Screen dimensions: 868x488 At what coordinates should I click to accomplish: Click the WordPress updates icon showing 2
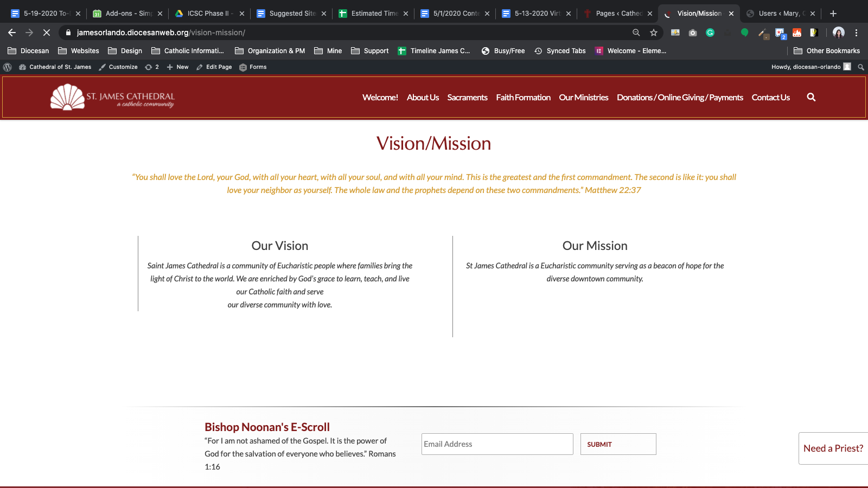pos(152,67)
